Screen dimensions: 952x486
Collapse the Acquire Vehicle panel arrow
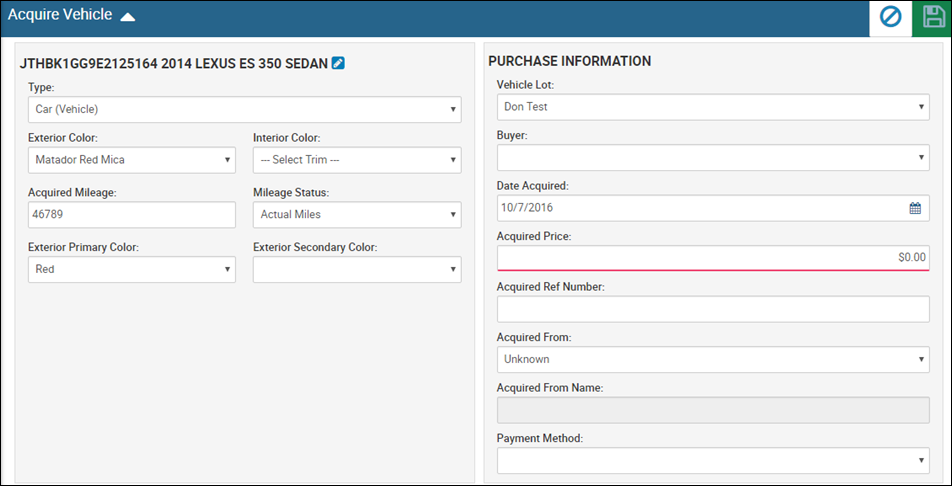click(x=128, y=17)
